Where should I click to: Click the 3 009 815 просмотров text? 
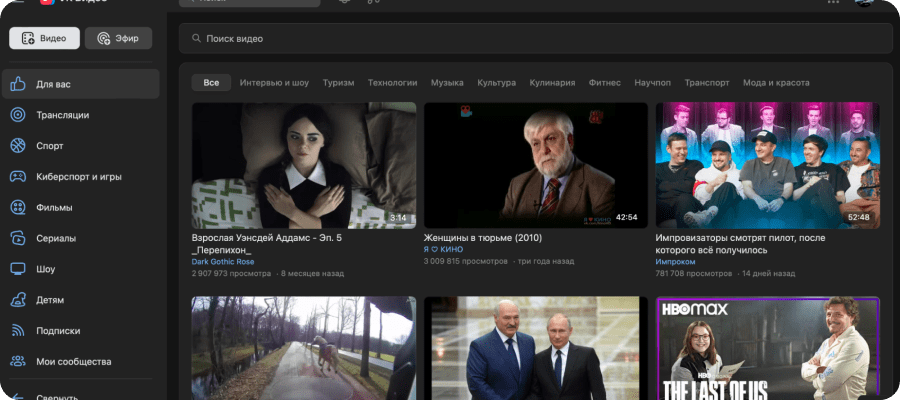click(465, 261)
